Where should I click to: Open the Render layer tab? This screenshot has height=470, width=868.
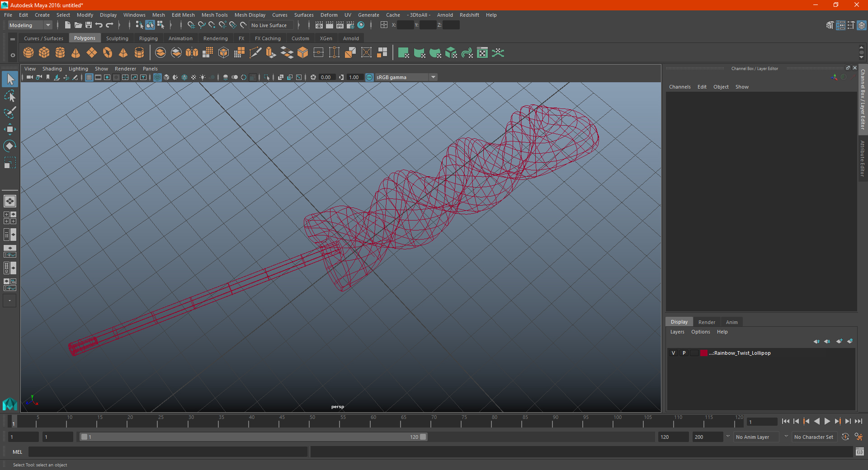[x=707, y=322]
